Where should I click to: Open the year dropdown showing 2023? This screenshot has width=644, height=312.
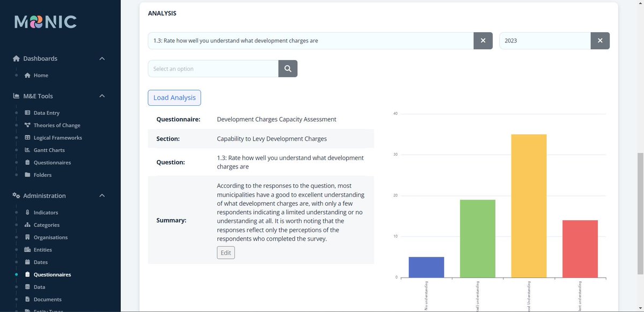pos(545,41)
